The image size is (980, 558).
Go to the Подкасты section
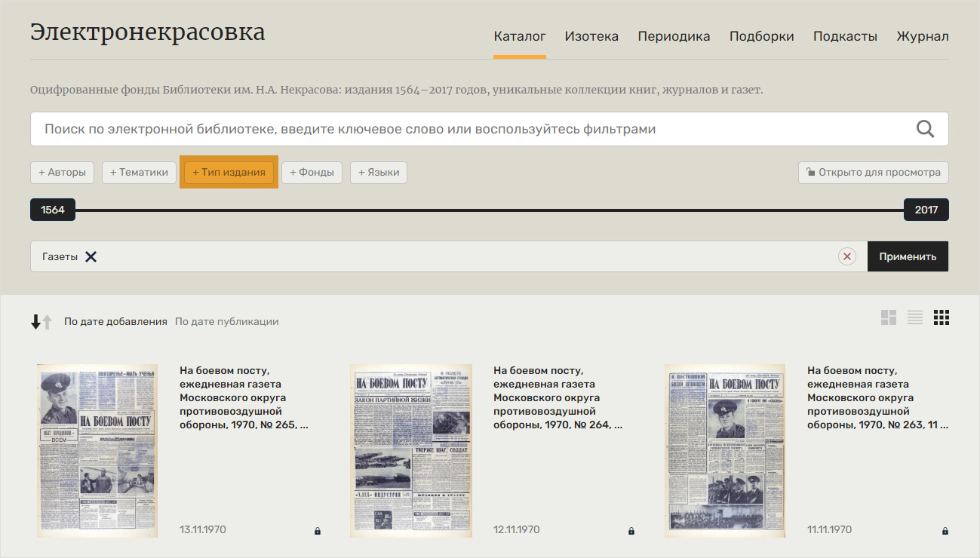845,36
